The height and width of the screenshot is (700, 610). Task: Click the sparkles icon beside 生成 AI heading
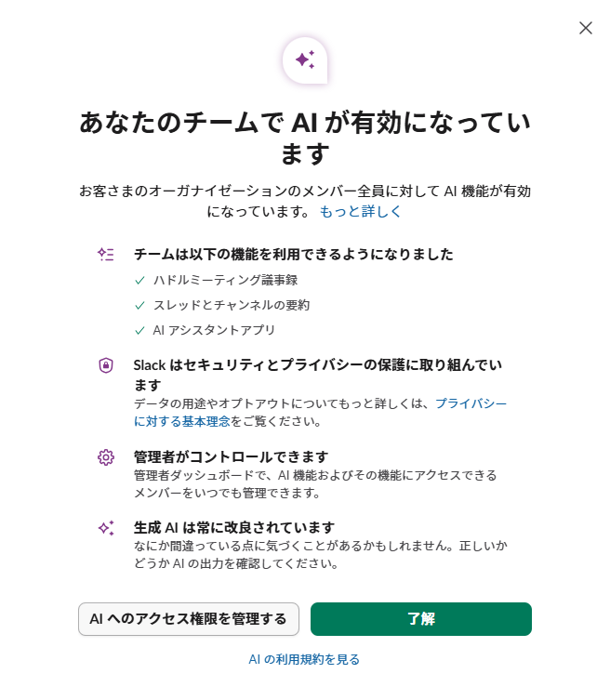[106, 527]
